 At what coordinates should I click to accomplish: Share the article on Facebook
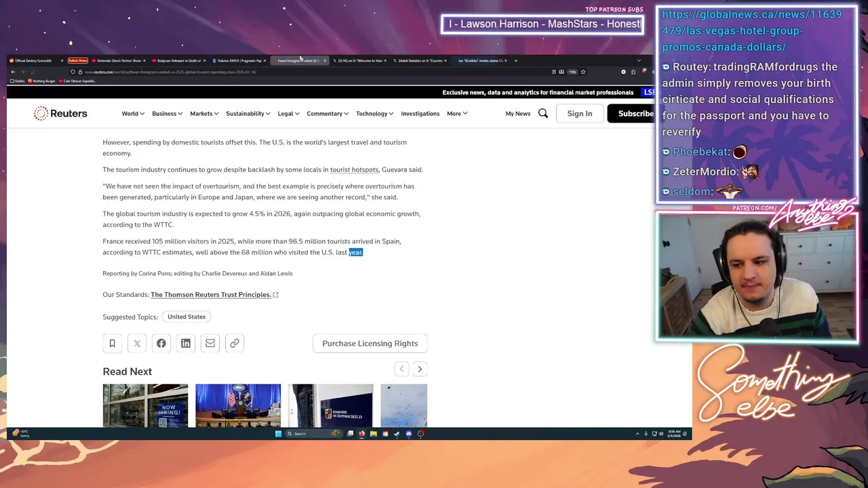click(x=161, y=344)
